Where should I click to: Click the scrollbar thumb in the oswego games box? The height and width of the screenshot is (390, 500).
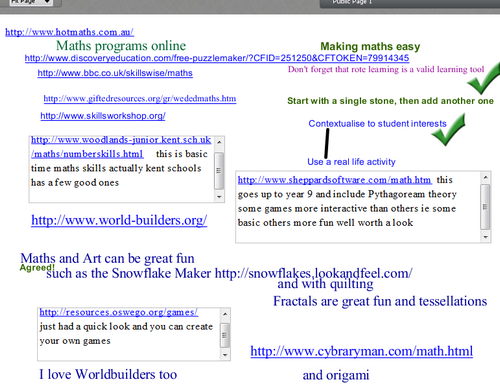225,335
